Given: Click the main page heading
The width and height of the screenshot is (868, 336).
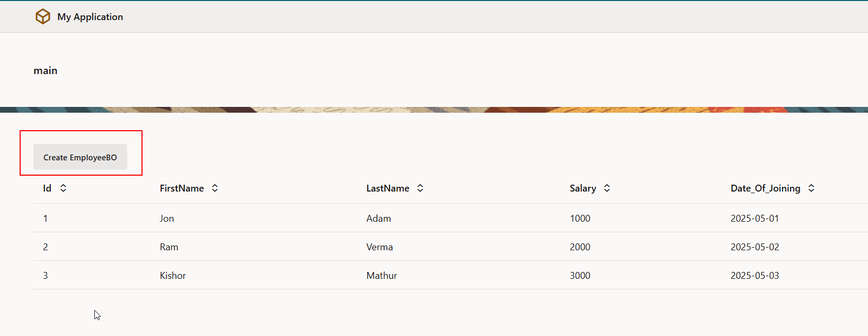Looking at the screenshot, I should (x=46, y=71).
